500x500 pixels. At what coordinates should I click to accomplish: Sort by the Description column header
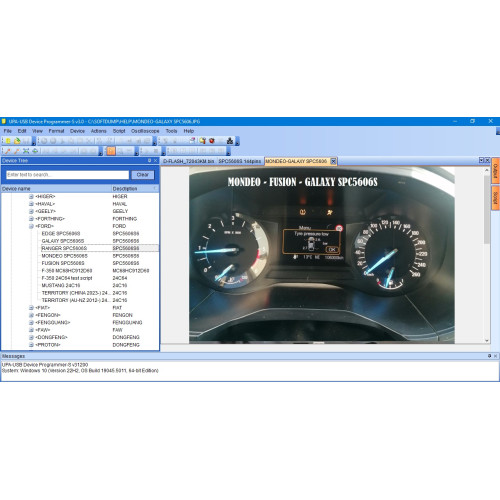[x=135, y=189]
